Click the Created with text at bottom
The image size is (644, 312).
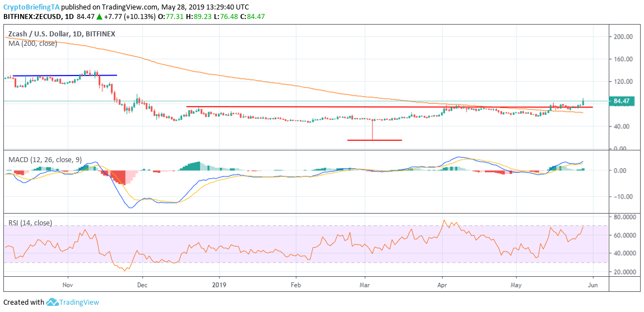24,302
